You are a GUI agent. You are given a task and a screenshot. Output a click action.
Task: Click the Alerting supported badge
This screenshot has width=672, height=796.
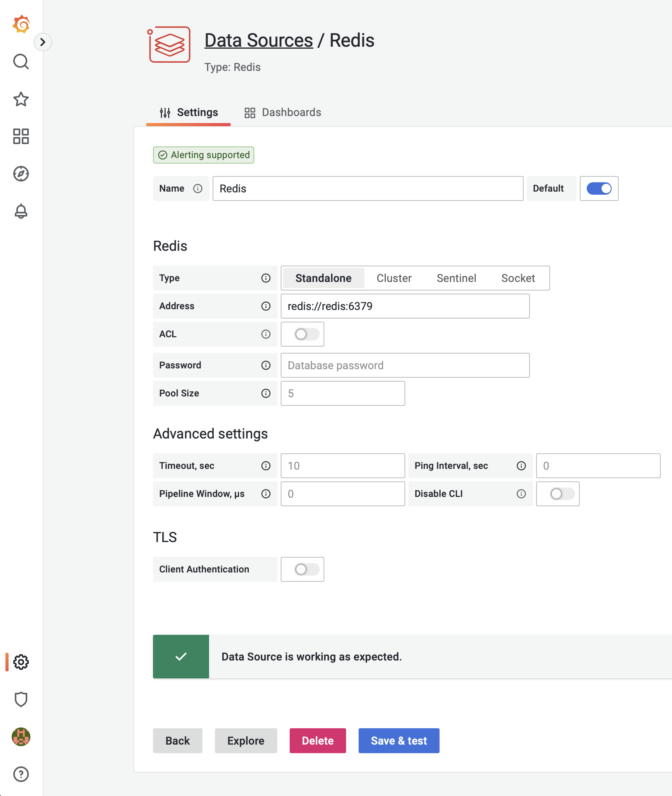pos(204,155)
